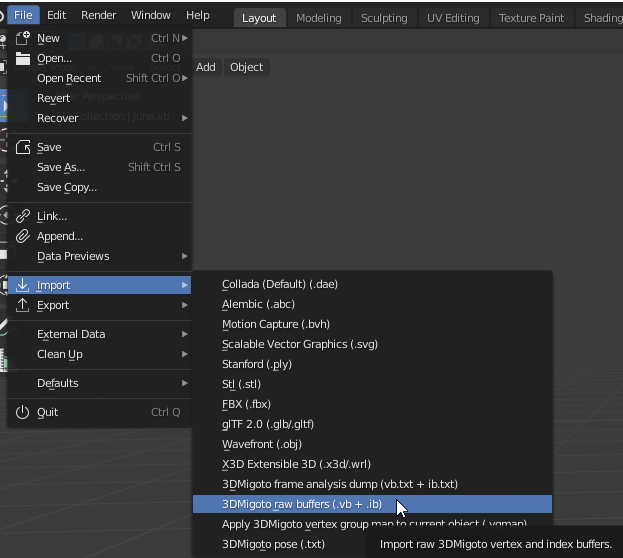
Task: Click the Import download-arrow icon
Action: tap(23, 285)
